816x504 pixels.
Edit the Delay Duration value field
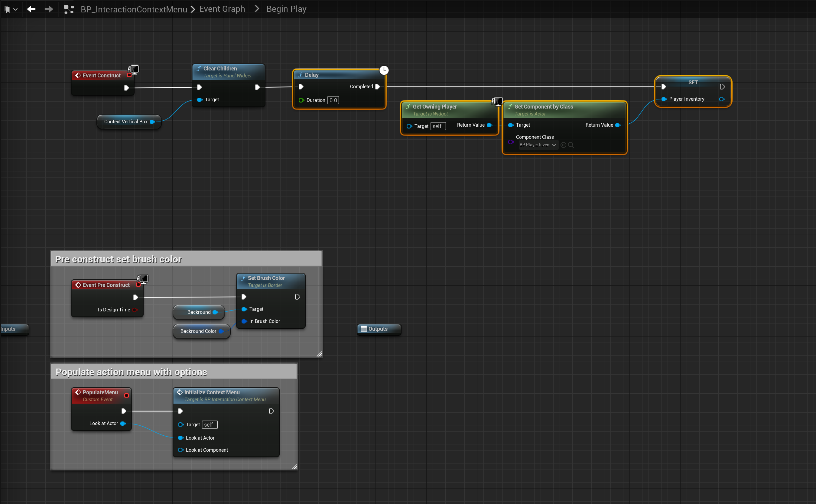333,100
